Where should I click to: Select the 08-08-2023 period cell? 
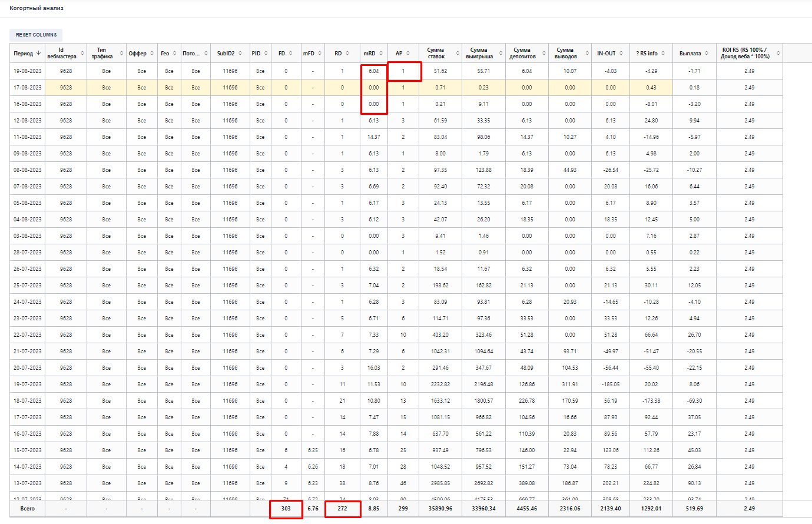point(28,170)
